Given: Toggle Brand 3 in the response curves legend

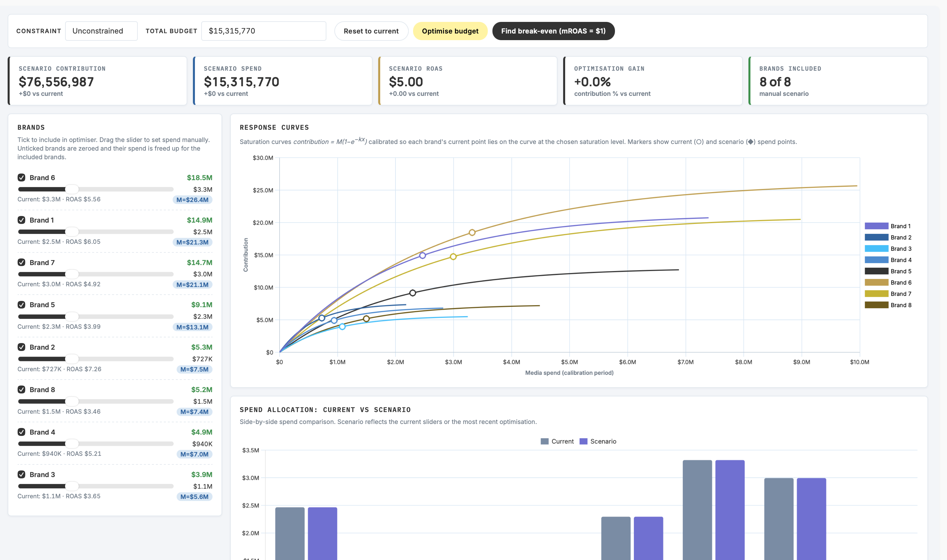Looking at the screenshot, I should pos(888,249).
